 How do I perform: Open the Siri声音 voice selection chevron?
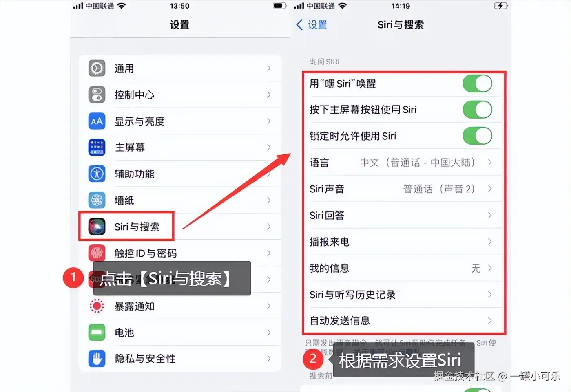[490, 189]
